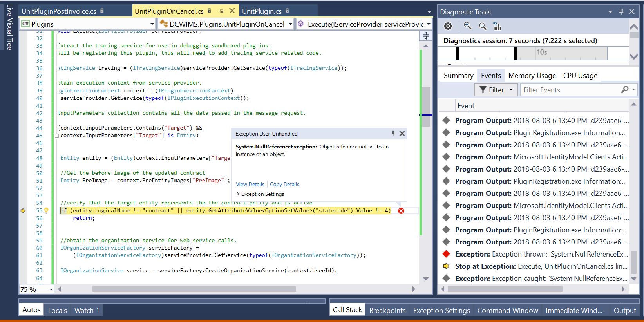Image resolution: width=644 pixels, height=322 pixels.
Task: Toggle the pin on the UnitPluginOnCancel.cs tab
Action: click(x=221, y=11)
